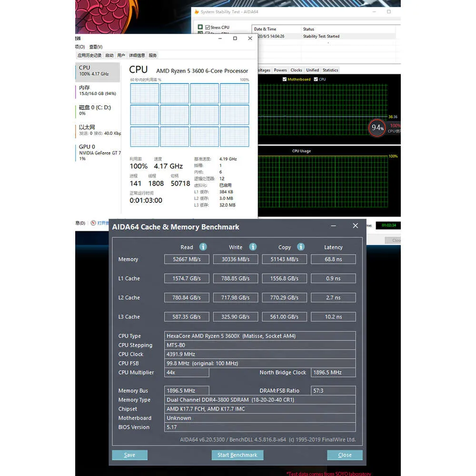Click the L3 Cache Latency value "10.2 ns"
476x476 pixels.
333,317
